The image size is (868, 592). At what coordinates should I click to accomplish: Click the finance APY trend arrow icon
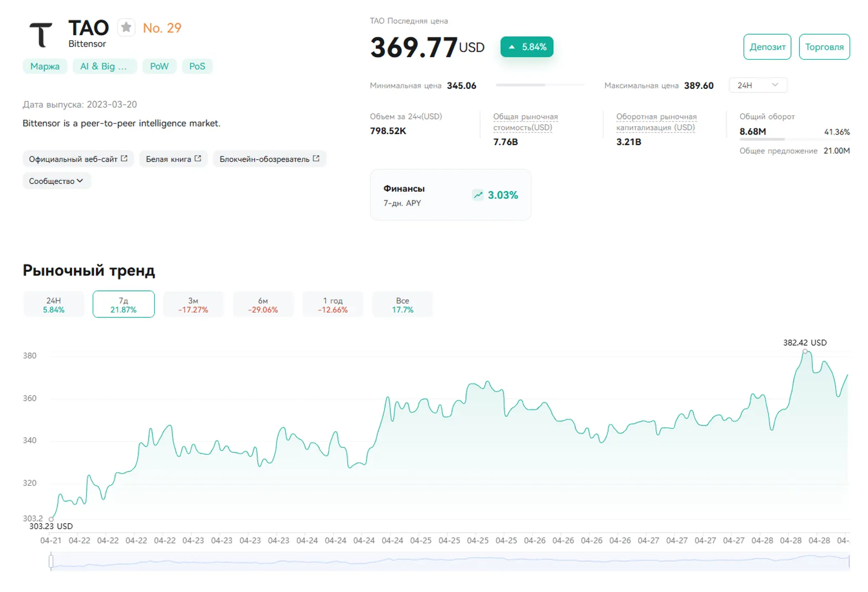click(x=478, y=195)
